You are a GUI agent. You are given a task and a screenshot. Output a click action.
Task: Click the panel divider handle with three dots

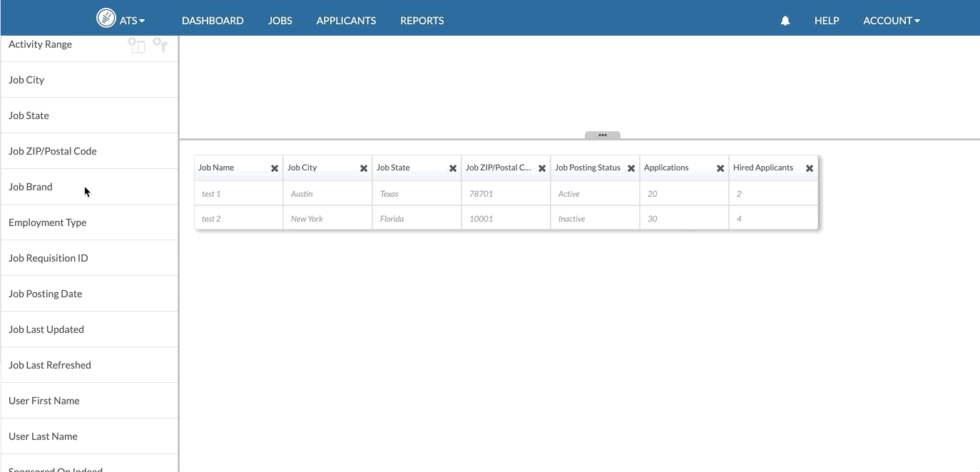pyautogui.click(x=602, y=135)
